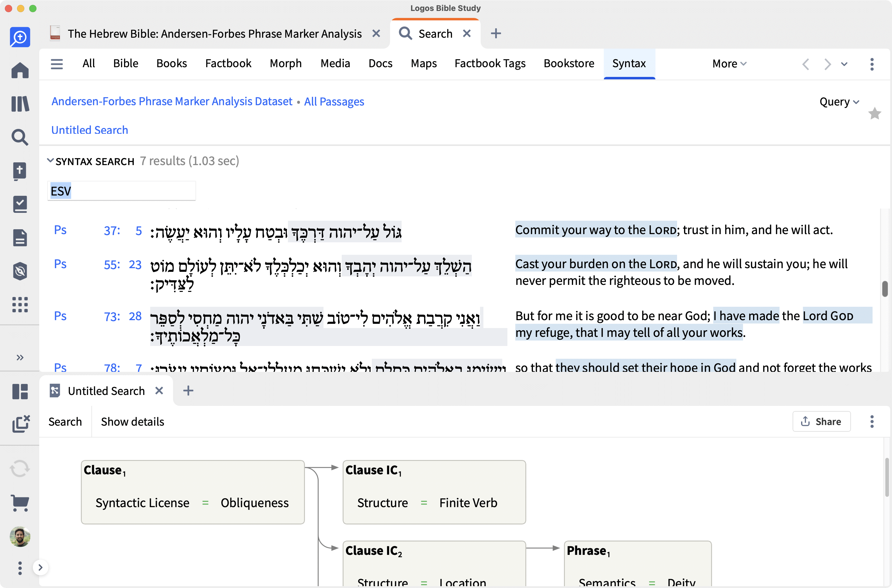The image size is (892, 588).
Task: Close the Andersen-Forbes Phrase Marker Analysis tab
Action: click(x=376, y=34)
